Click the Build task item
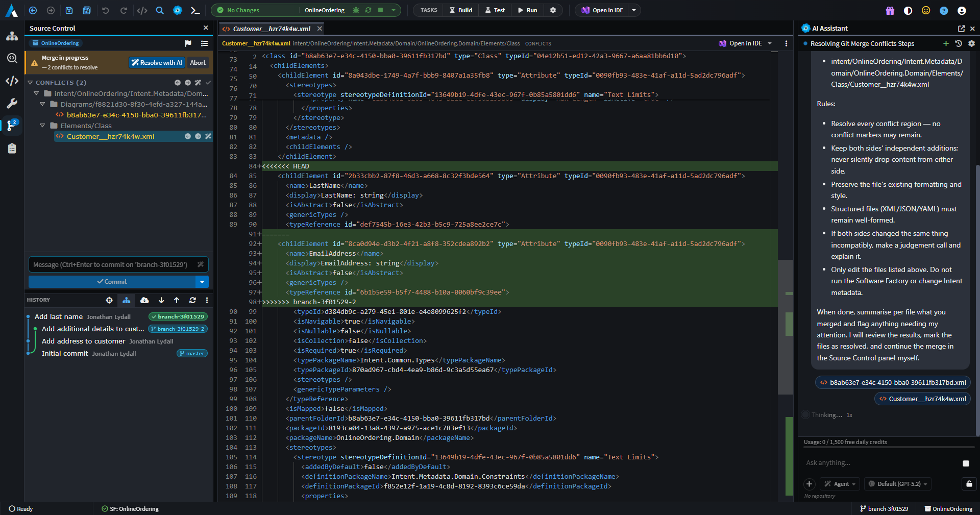 (461, 10)
